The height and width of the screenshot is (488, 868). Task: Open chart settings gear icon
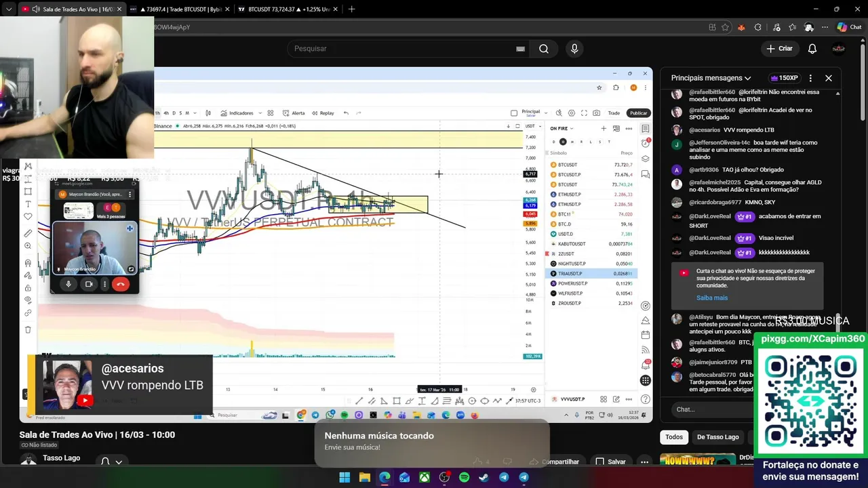point(572,113)
